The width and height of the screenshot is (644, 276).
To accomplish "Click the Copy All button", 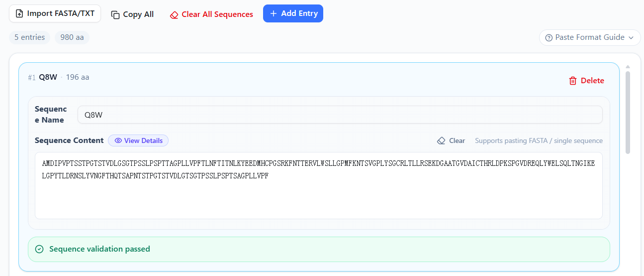I will 132,14.
